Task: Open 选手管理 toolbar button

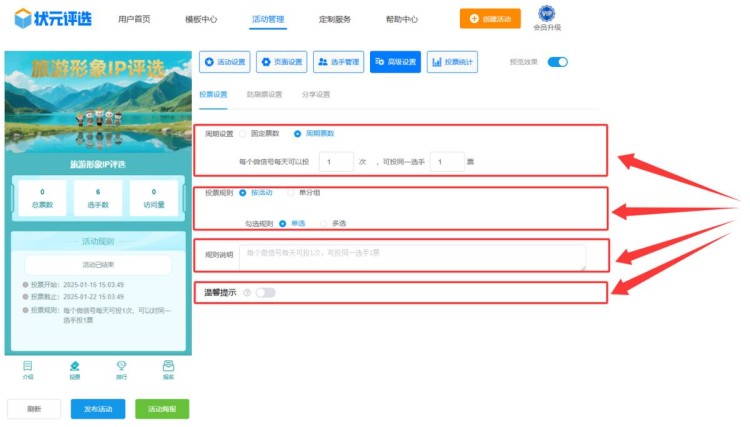Action: point(338,62)
